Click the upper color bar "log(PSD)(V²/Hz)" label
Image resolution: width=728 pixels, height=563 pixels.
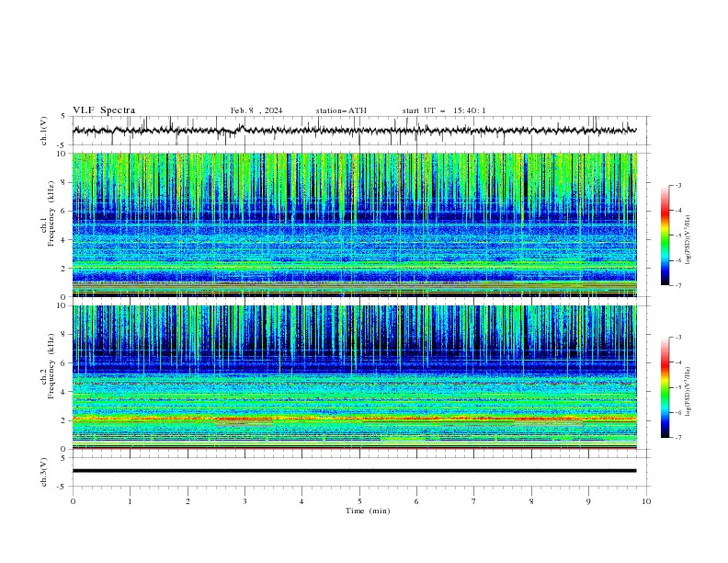point(688,240)
